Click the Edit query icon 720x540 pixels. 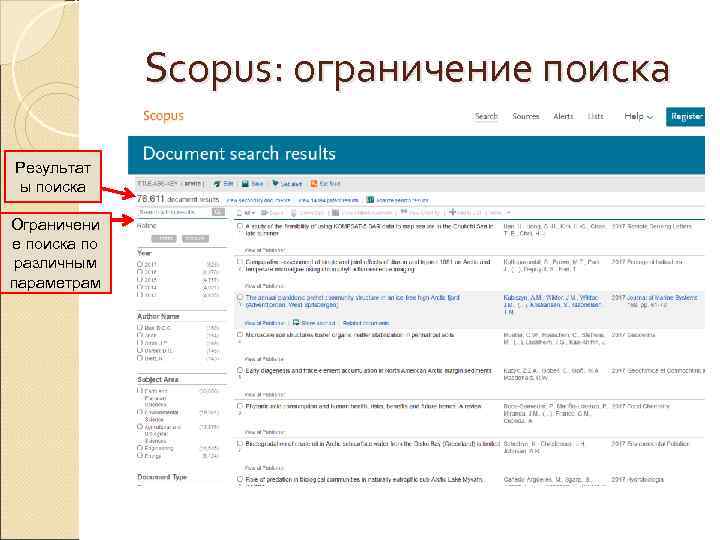(x=217, y=184)
